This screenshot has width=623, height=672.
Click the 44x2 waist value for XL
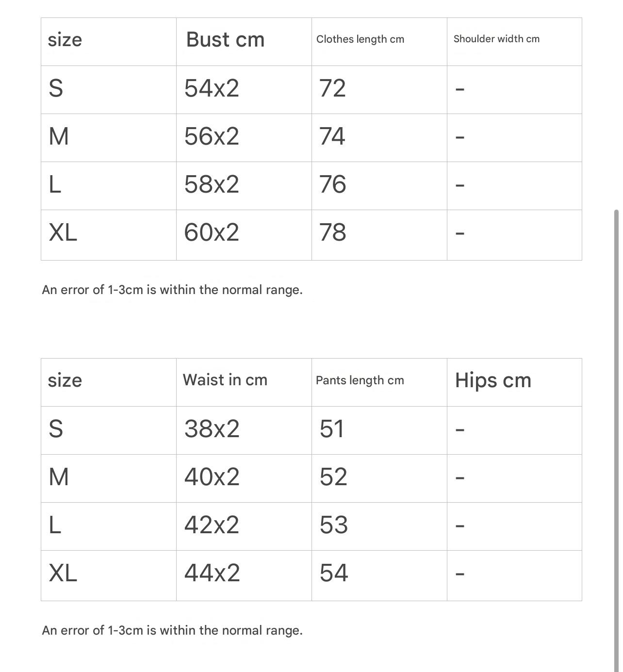[x=212, y=573]
